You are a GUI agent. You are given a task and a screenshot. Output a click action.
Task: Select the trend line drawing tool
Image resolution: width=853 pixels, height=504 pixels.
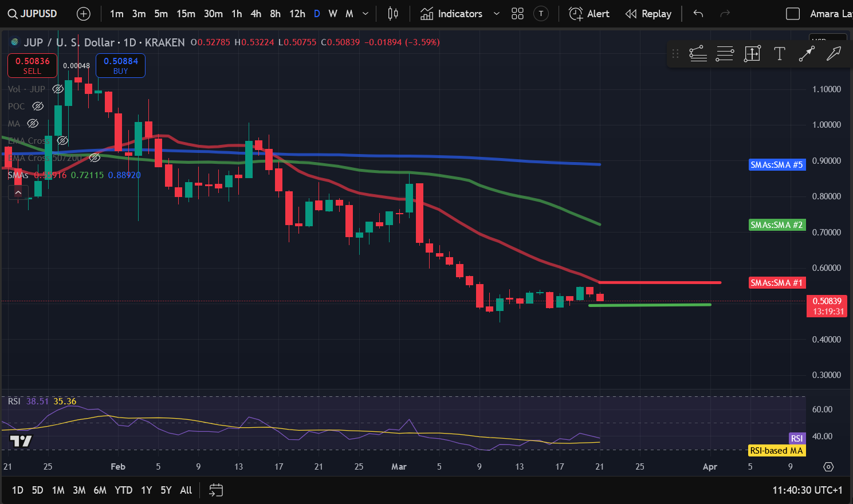pyautogui.click(x=807, y=54)
